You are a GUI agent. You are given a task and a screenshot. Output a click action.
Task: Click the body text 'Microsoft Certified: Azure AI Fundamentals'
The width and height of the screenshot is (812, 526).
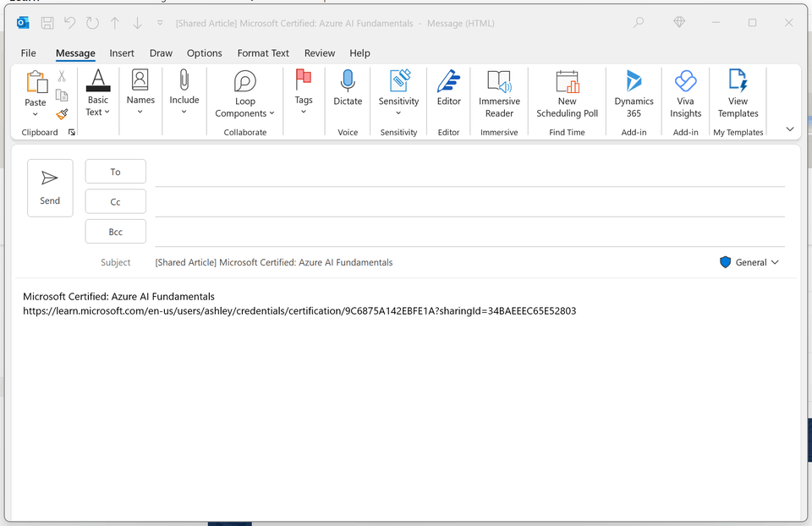(x=118, y=297)
